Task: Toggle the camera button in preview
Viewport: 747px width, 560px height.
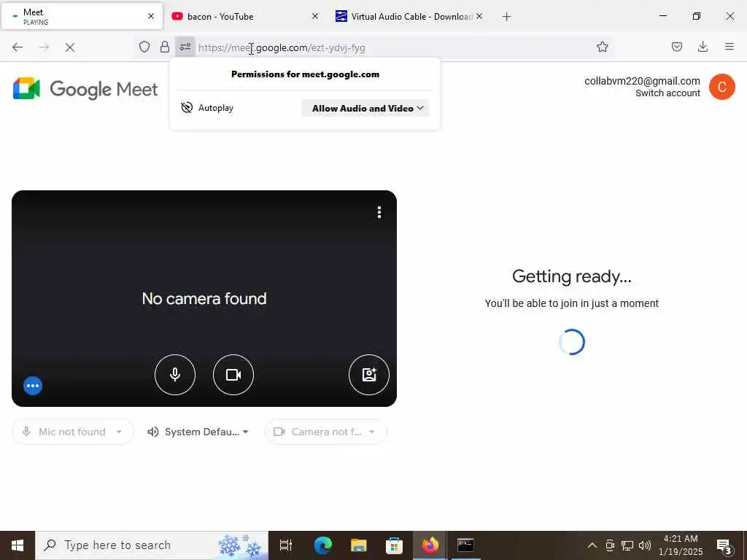Action: [233, 375]
